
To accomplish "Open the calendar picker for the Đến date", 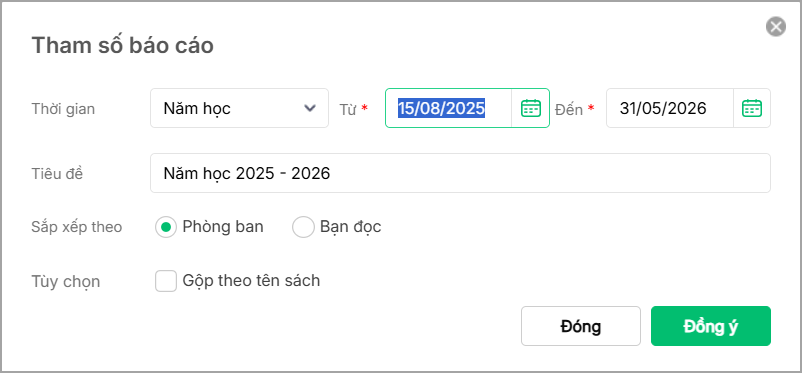I will pos(752,108).
